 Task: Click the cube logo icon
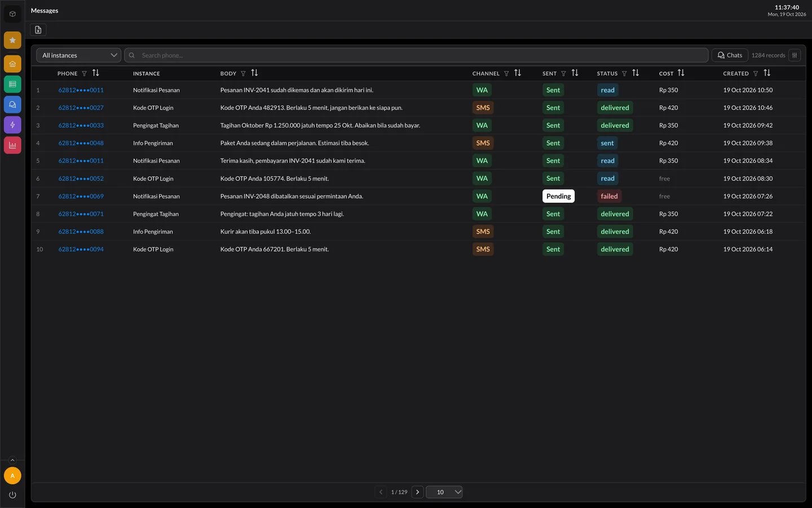click(x=12, y=14)
